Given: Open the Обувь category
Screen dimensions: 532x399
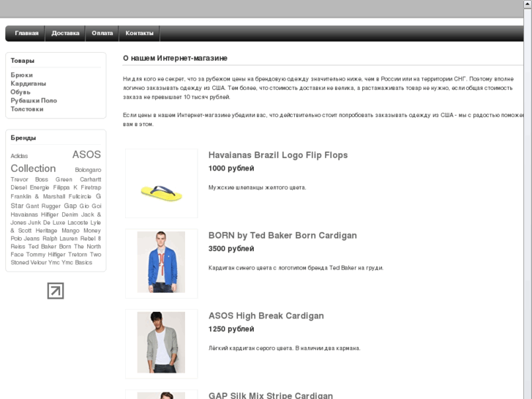Looking at the screenshot, I should coord(20,92).
